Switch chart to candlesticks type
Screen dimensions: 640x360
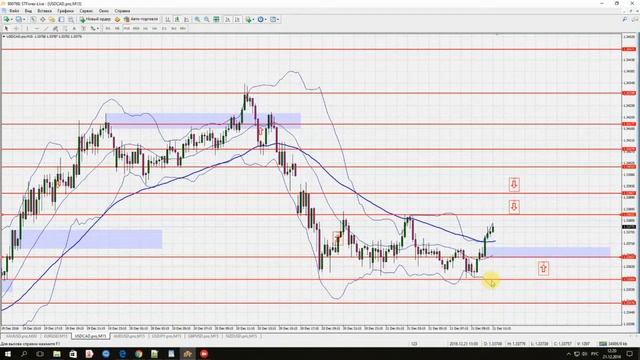(x=177, y=19)
